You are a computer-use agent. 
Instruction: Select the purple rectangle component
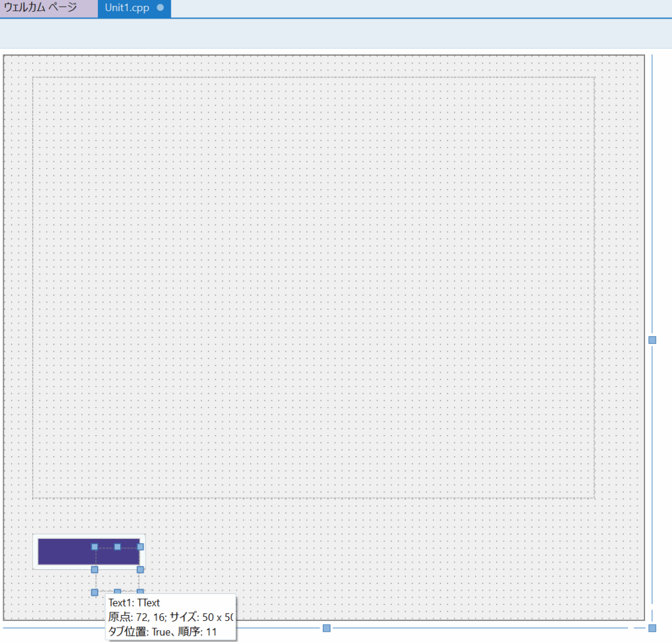[x=62, y=551]
